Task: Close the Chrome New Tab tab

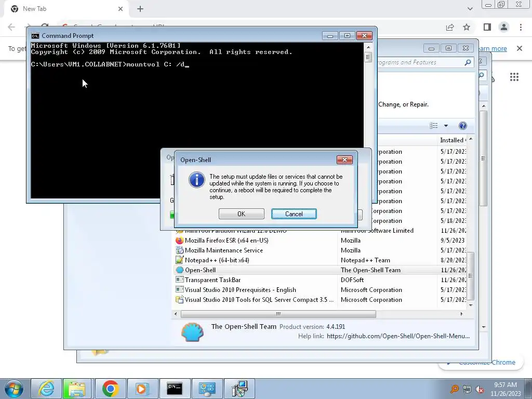Action: click(x=121, y=9)
